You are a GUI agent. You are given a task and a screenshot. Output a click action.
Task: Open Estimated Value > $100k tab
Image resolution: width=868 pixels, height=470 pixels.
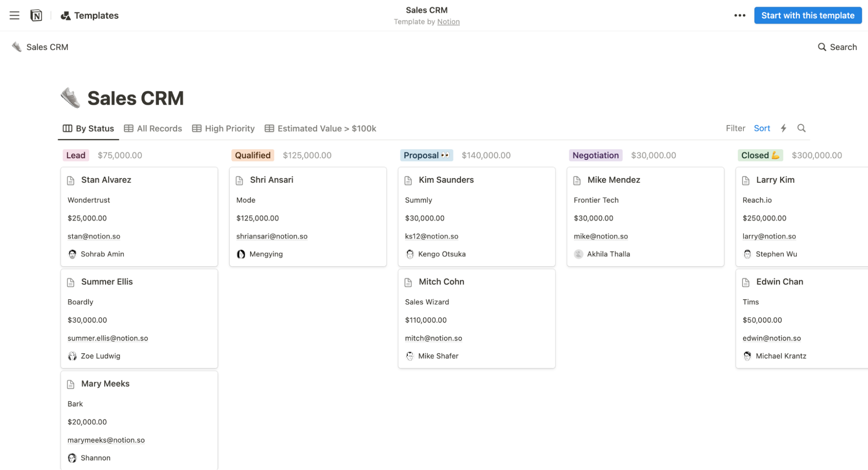pos(320,129)
